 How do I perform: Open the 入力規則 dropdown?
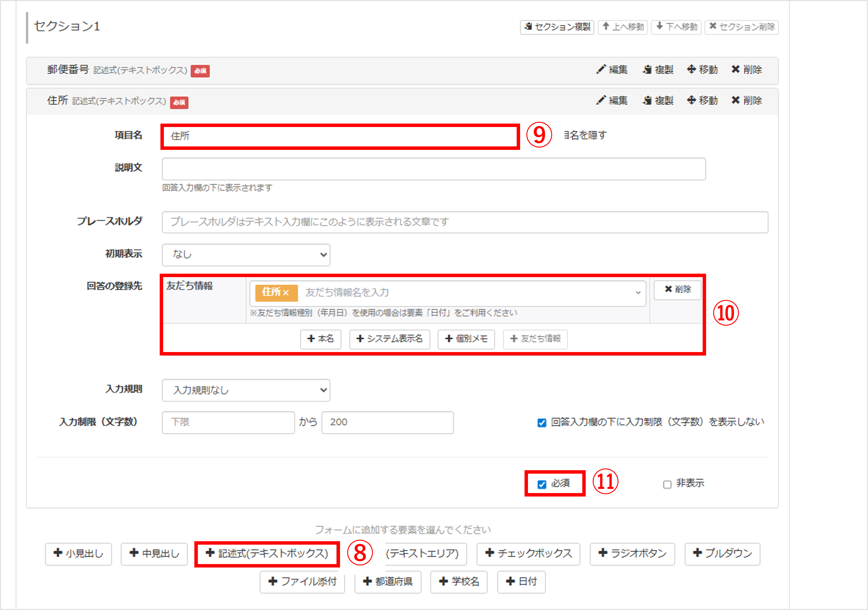pyautogui.click(x=245, y=390)
